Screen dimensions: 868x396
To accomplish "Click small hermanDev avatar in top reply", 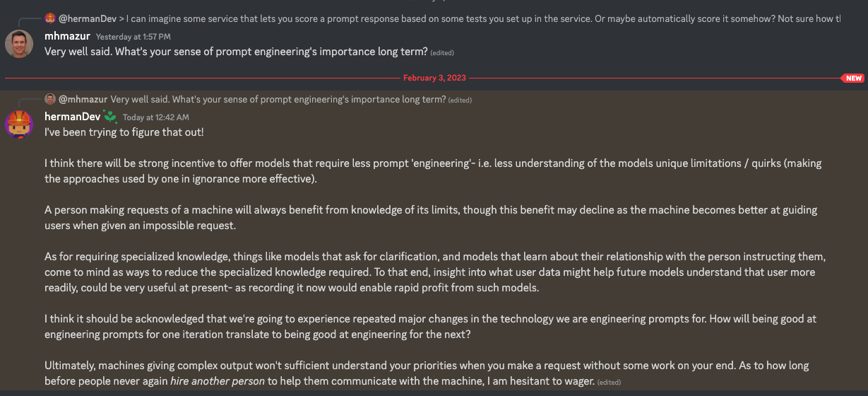I will (x=49, y=18).
